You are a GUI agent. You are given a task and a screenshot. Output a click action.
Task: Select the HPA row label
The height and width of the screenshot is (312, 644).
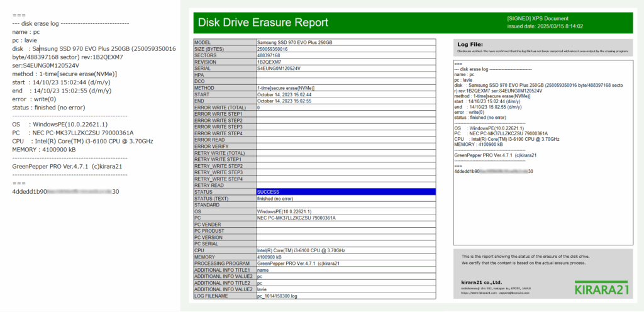pos(225,75)
